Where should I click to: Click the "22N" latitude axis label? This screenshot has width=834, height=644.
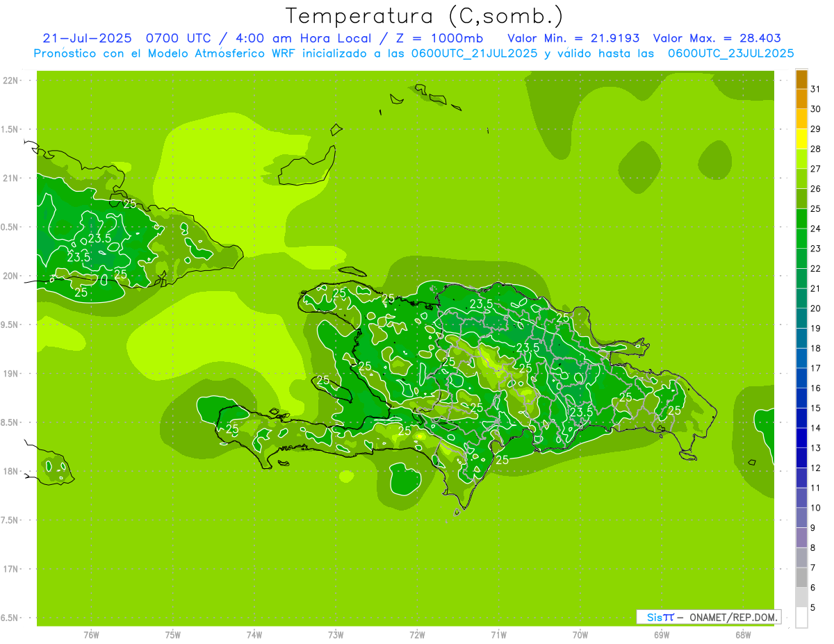coord(12,81)
